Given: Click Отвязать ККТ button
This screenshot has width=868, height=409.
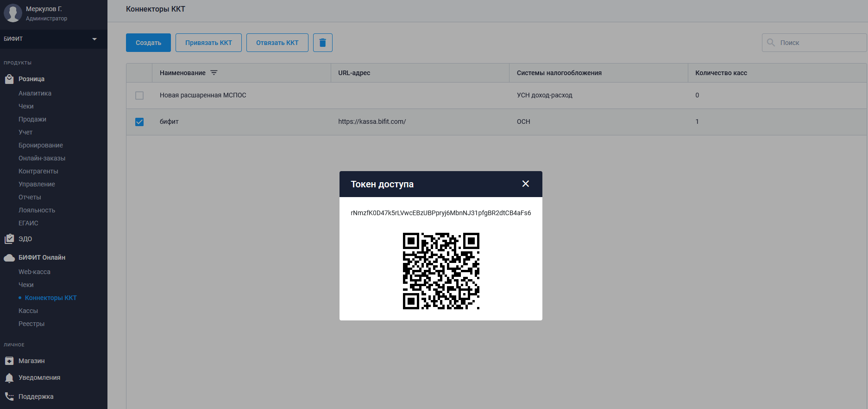Looking at the screenshot, I should point(277,43).
